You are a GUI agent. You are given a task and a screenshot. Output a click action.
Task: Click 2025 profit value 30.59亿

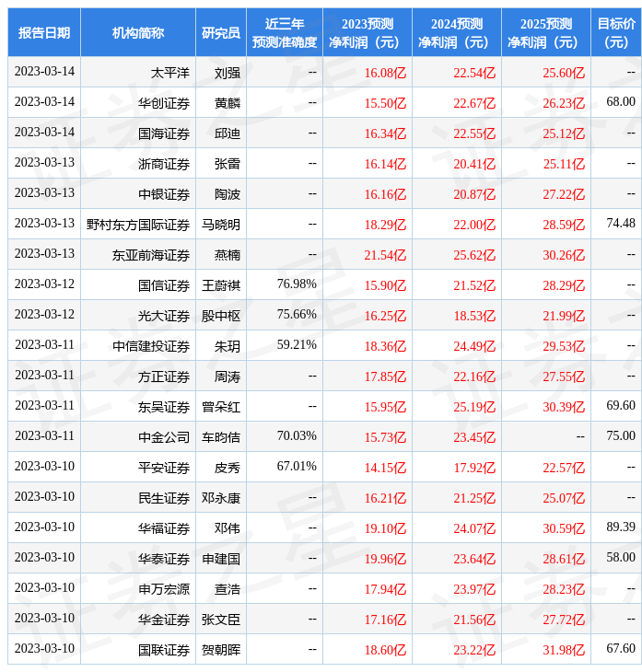(x=564, y=529)
